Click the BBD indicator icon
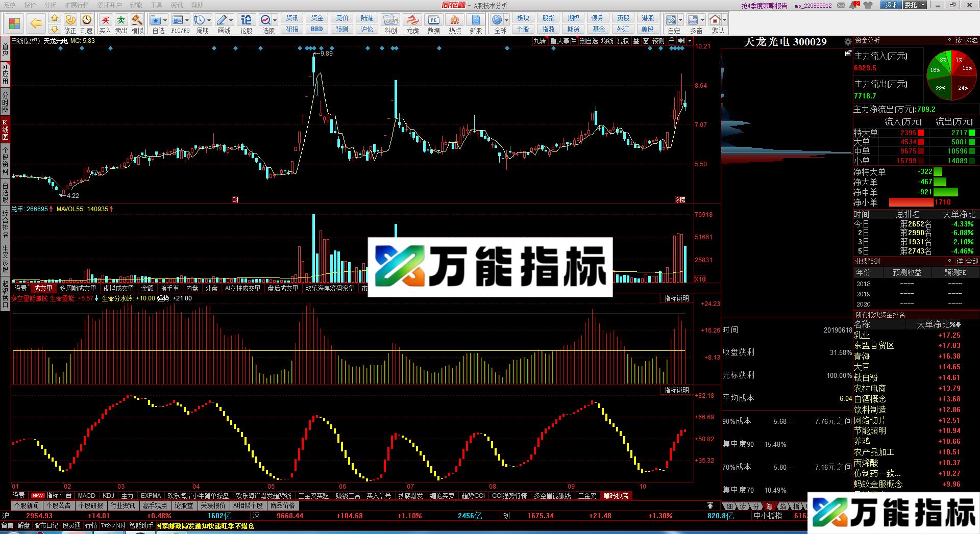 [x=316, y=29]
